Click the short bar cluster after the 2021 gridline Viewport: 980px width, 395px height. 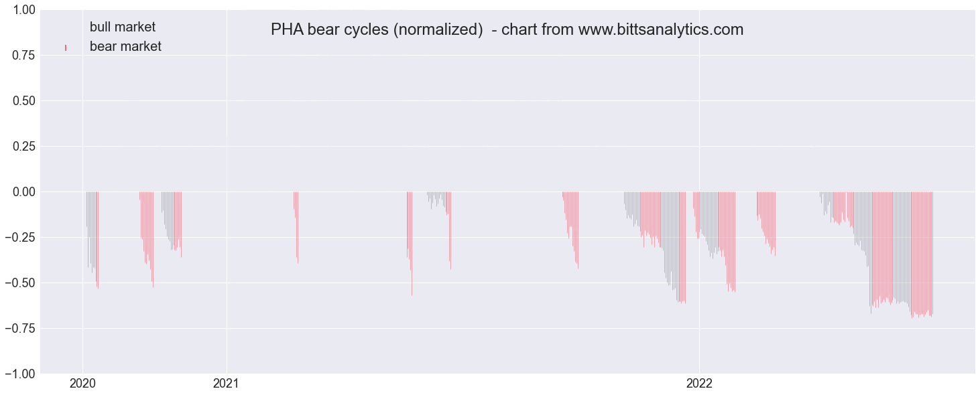click(296, 228)
